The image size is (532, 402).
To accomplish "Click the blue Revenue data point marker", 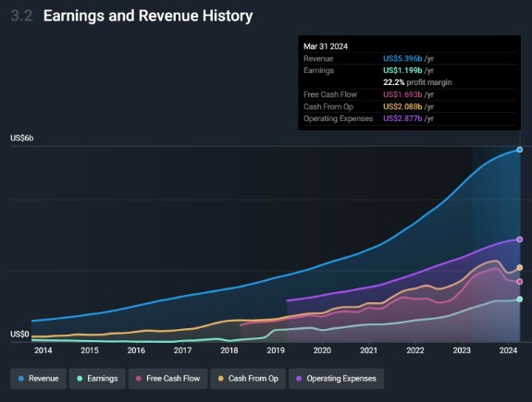I will pos(519,150).
